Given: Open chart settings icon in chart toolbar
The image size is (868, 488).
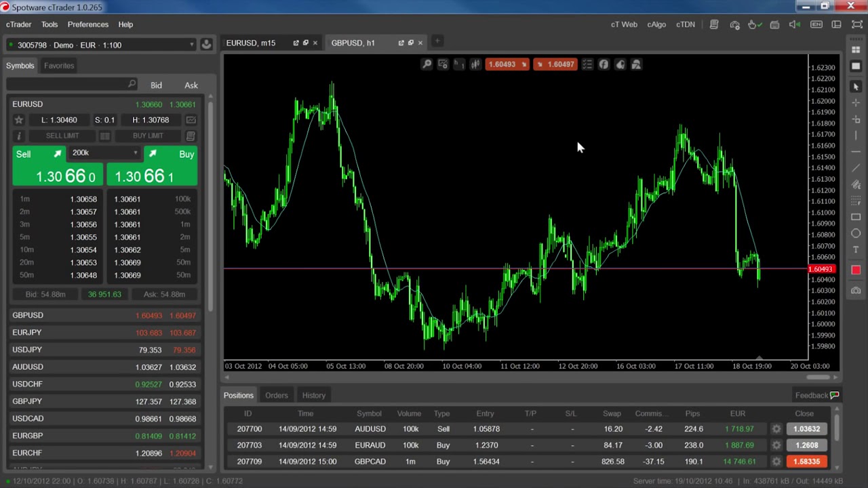Looking at the screenshot, I should 443,64.
